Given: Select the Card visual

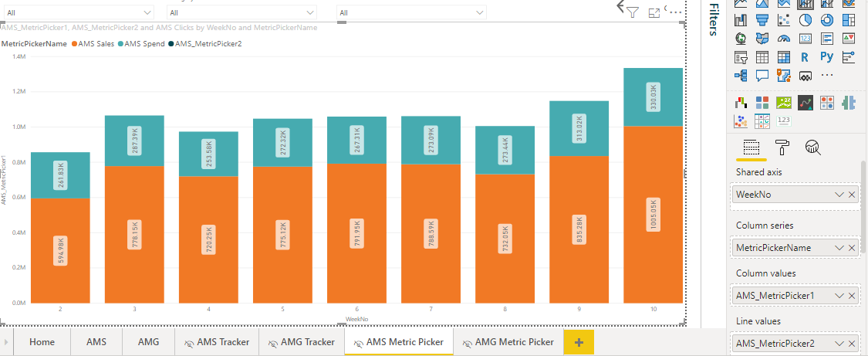Looking at the screenshot, I should (x=806, y=39).
